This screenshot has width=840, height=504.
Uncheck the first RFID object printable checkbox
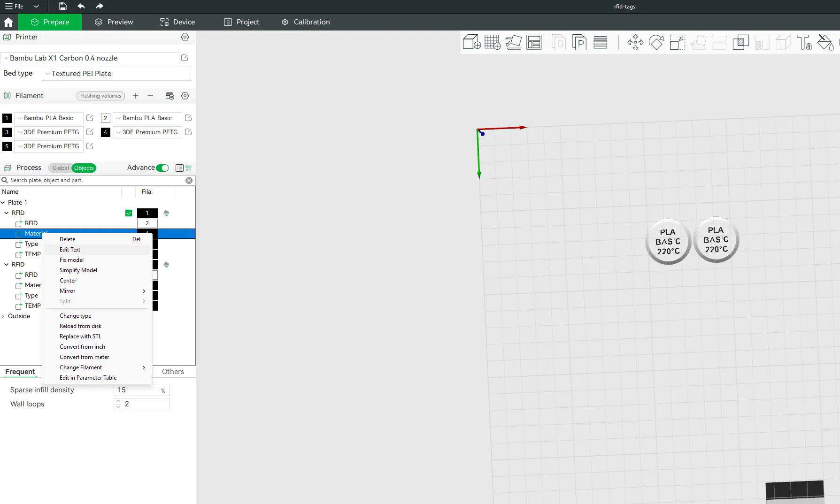tap(129, 213)
